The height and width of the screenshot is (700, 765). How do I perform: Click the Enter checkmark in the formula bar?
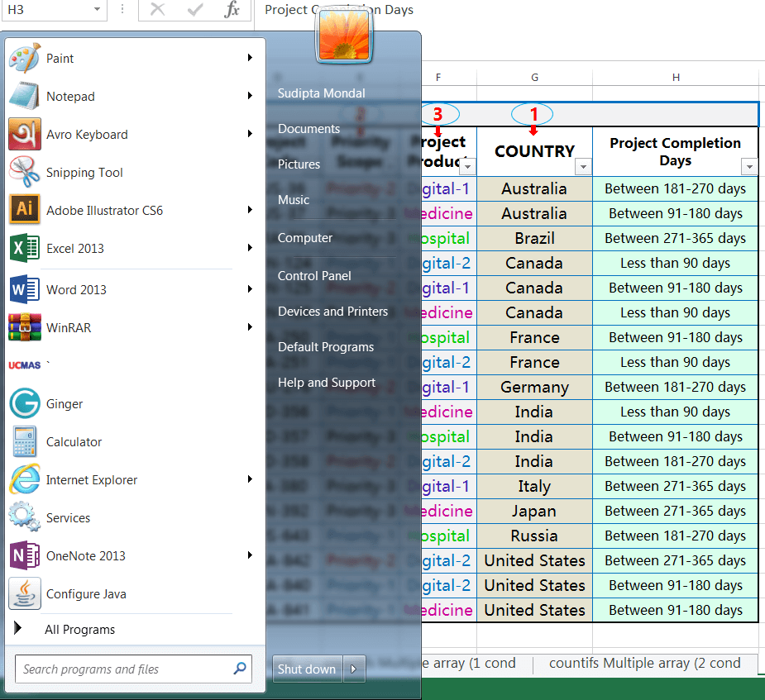coord(194,9)
